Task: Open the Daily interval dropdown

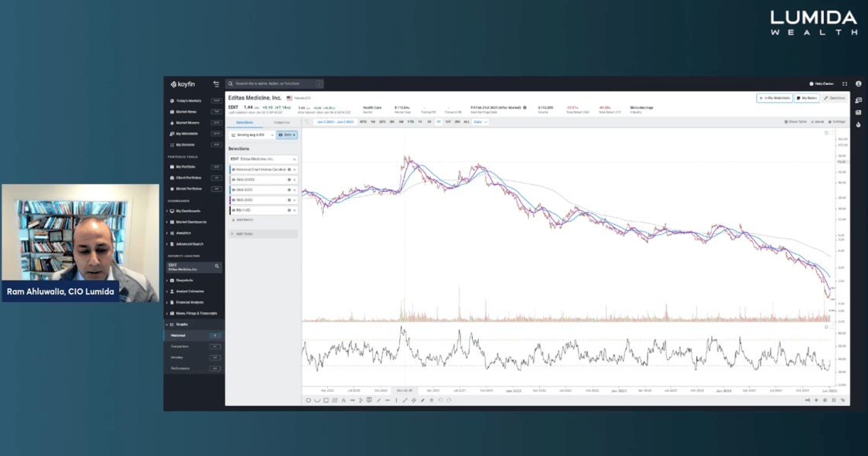Action: [480, 122]
